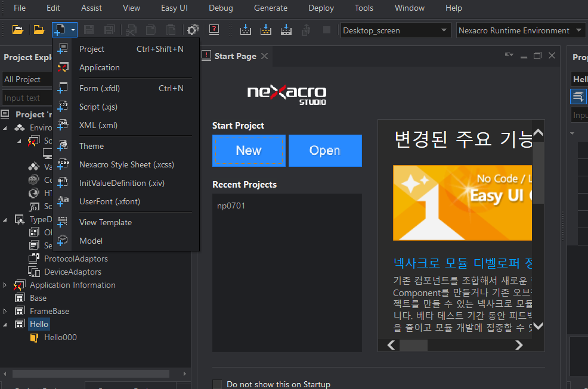This screenshot has width=588, height=389.
Task: Click the Open Project folder icon in toolbar
Action: point(18,30)
